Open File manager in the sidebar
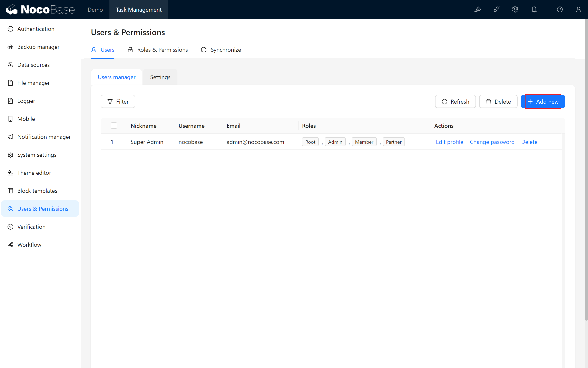The image size is (588, 368). click(40, 83)
